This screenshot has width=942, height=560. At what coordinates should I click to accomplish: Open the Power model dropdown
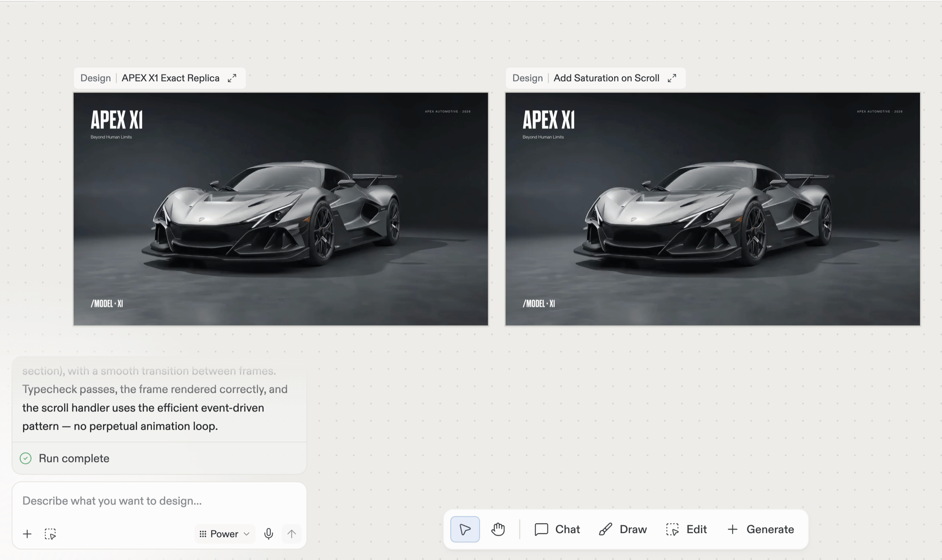tap(225, 534)
